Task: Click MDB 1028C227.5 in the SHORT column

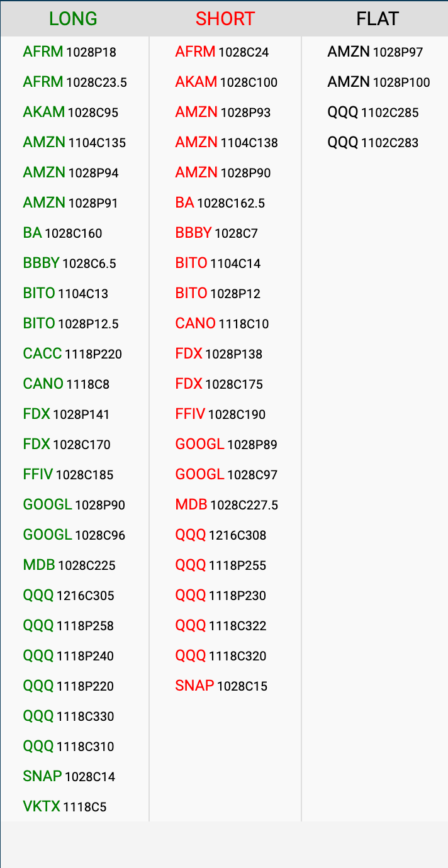Action: 227,505
